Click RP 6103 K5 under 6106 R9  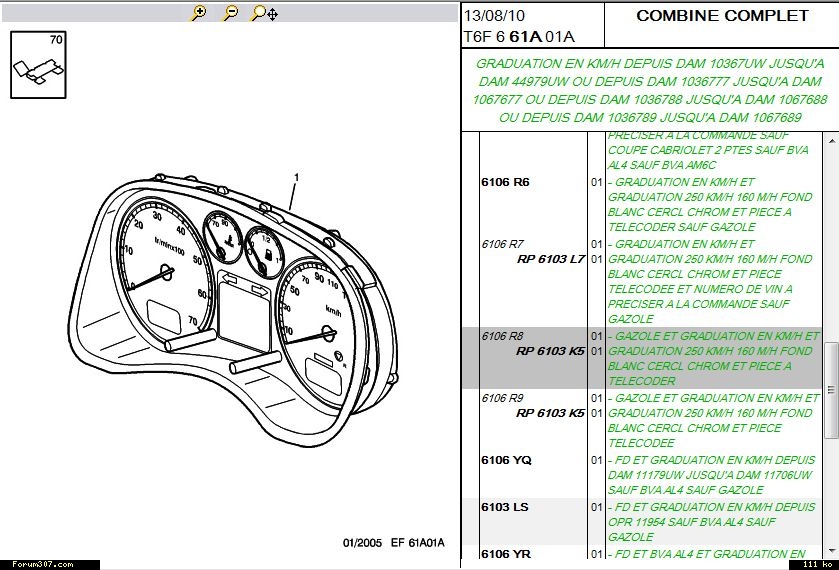[550, 413]
